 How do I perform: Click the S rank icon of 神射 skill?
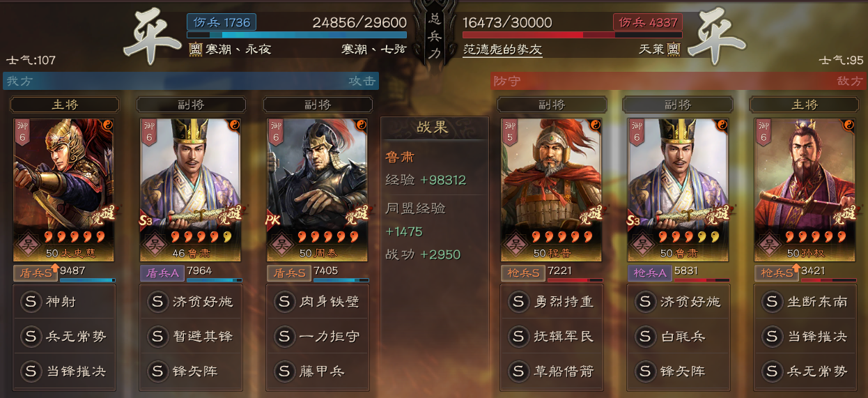pyautogui.click(x=31, y=302)
